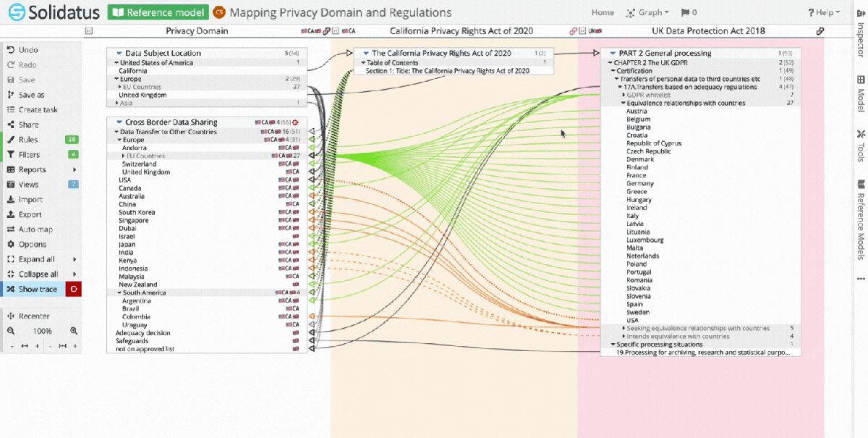Viewport: 868px width, 438px height.
Task: Go to Home in top navigation
Action: [x=603, y=12]
